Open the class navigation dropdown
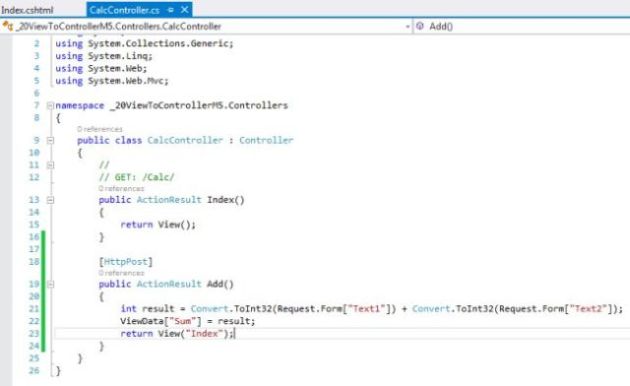The image size is (630, 386). pos(407,27)
